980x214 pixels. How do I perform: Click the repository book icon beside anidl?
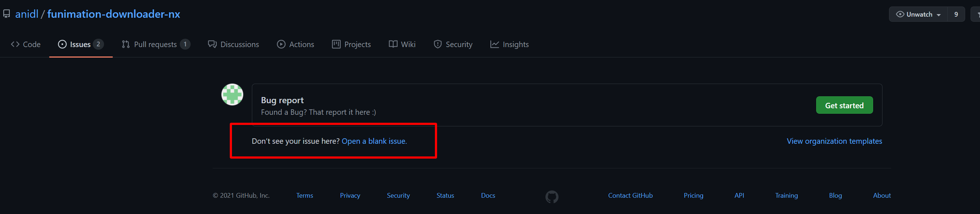pyautogui.click(x=7, y=14)
